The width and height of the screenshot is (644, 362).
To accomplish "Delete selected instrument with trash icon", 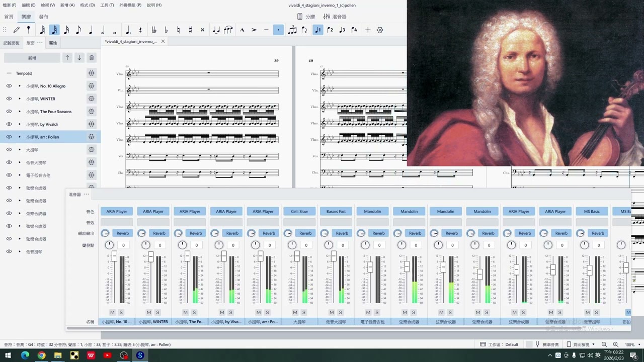I will pos(91,58).
